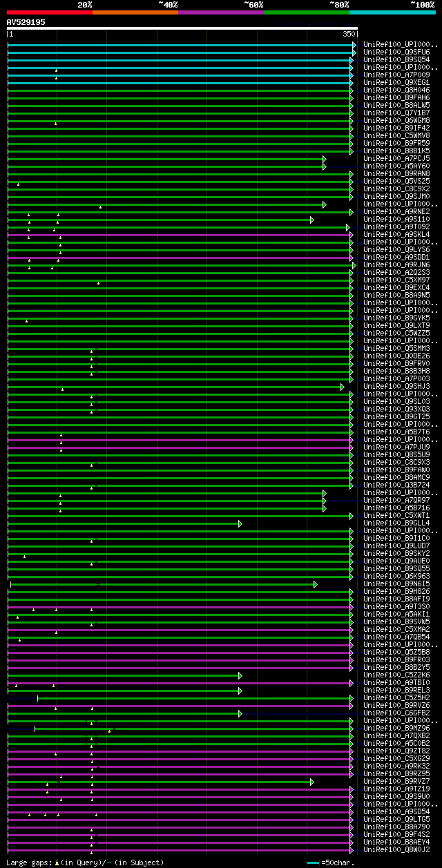Click hit label UniRef100_Q5SMM3
Image resolution: width=442 pixels, height=868 pixels.
(396, 348)
